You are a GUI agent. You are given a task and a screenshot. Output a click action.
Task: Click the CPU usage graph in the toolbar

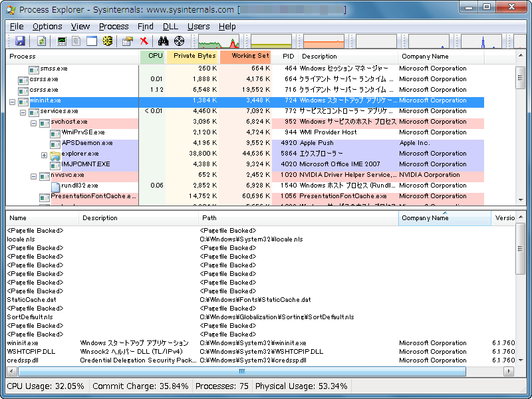[x=218, y=41]
